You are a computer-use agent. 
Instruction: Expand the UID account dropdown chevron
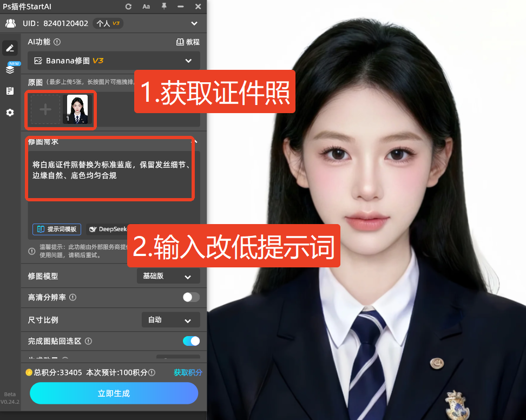(x=194, y=23)
